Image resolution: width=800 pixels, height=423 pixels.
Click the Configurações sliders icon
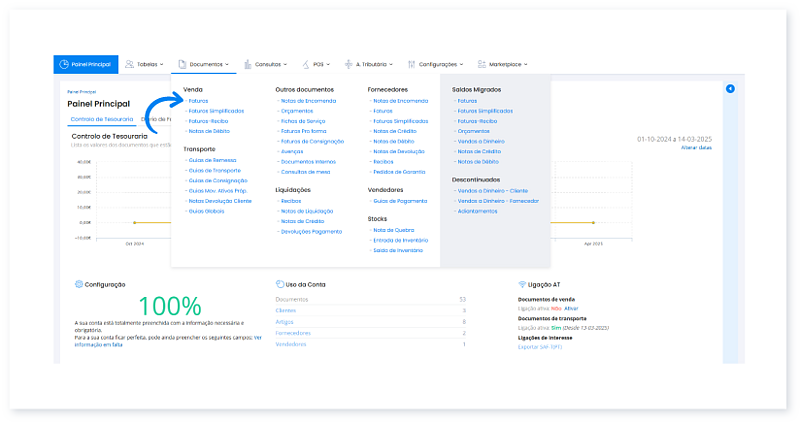click(413, 64)
